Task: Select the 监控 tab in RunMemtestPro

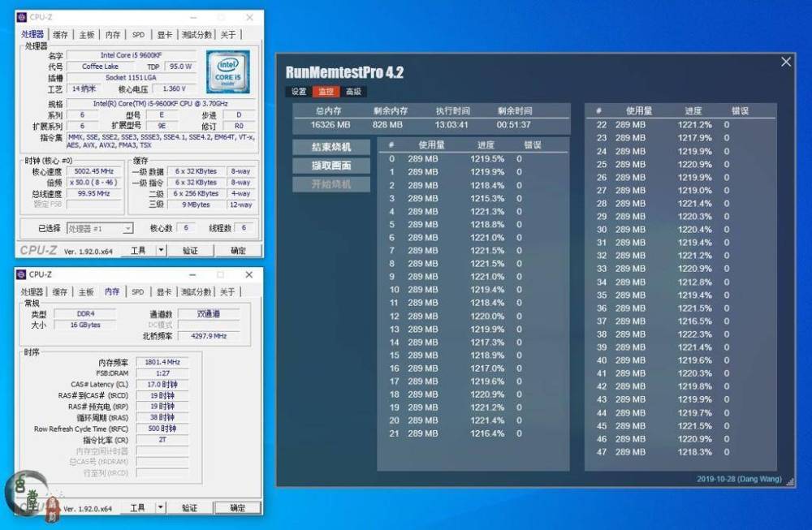Action: coord(326,92)
